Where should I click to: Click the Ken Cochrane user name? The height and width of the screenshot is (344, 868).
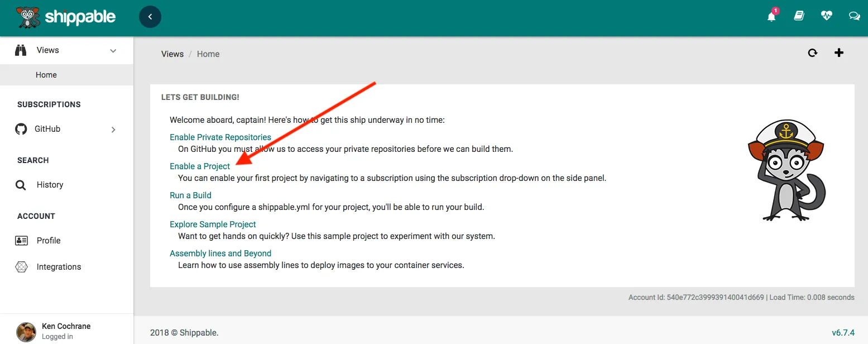click(x=66, y=326)
